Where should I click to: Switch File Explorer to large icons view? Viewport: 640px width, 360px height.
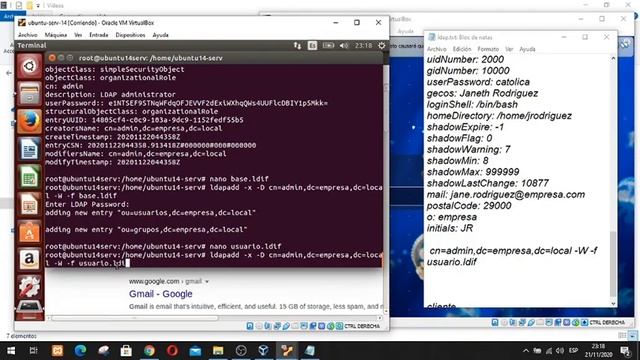[632, 336]
